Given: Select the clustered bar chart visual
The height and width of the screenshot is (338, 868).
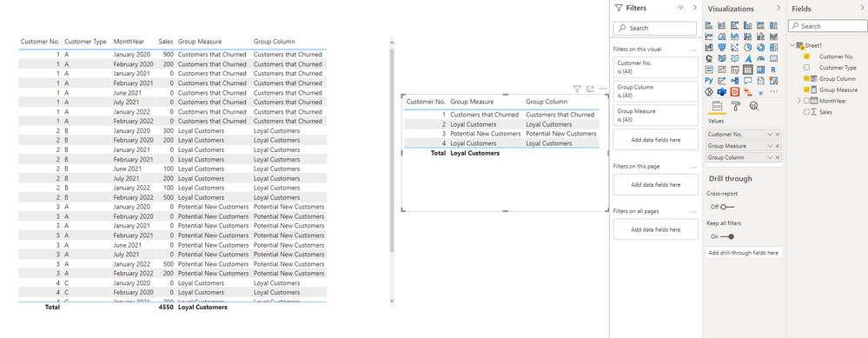Looking at the screenshot, I should pos(734,25).
